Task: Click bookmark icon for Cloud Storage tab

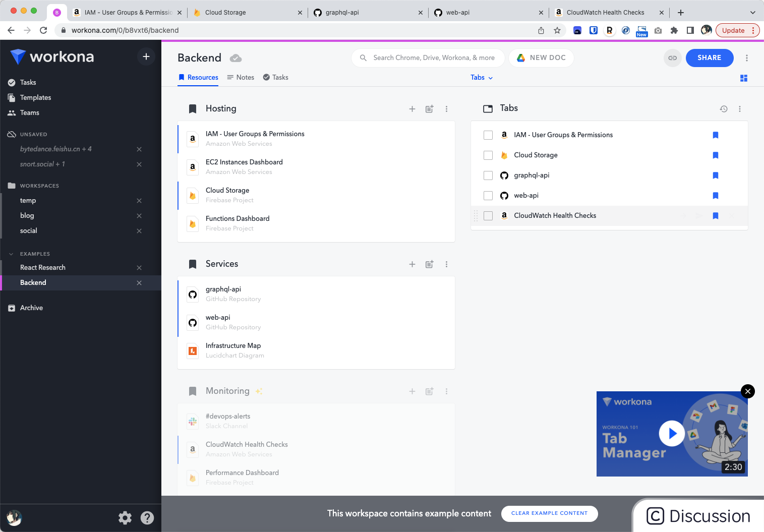Action: pos(716,155)
